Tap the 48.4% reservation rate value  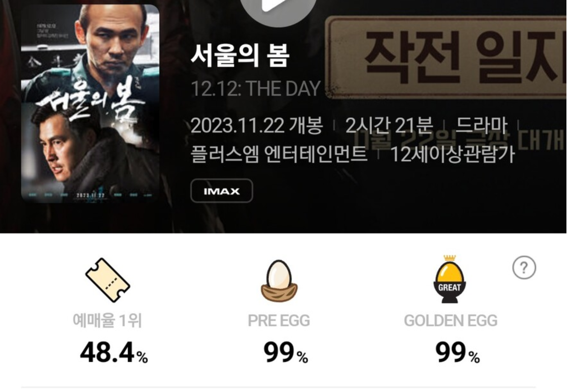point(114,353)
